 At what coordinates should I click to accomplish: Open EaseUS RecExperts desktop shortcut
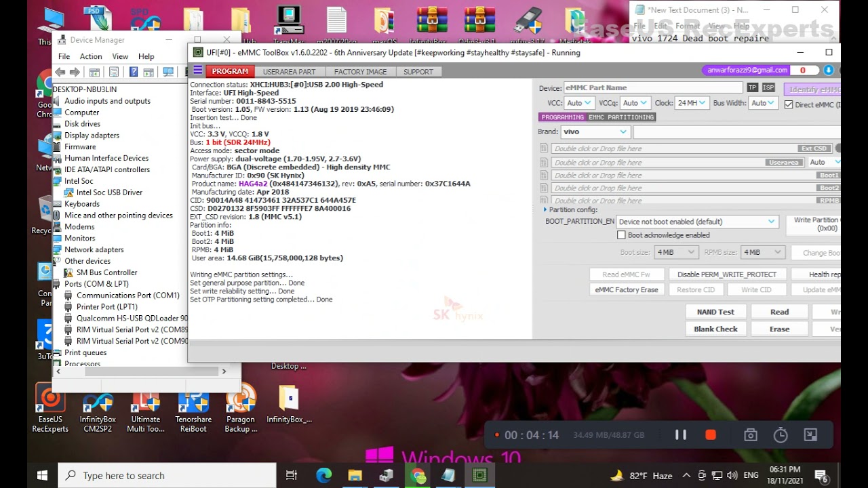pyautogui.click(x=50, y=407)
